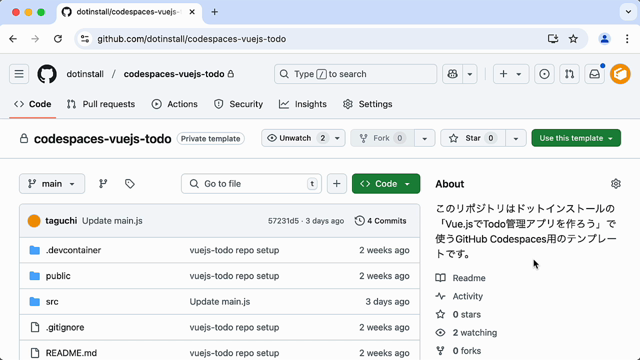This screenshot has width=640, height=360.
Task: View the 4 Commits history
Action: coord(380,221)
